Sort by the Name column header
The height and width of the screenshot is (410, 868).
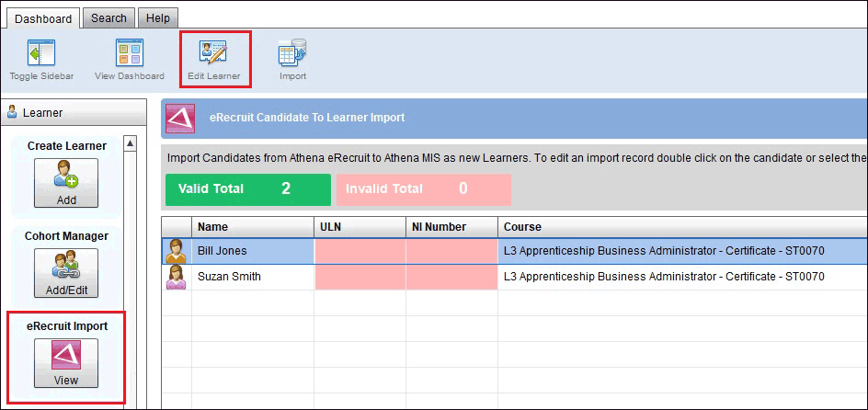pos(253,227)
